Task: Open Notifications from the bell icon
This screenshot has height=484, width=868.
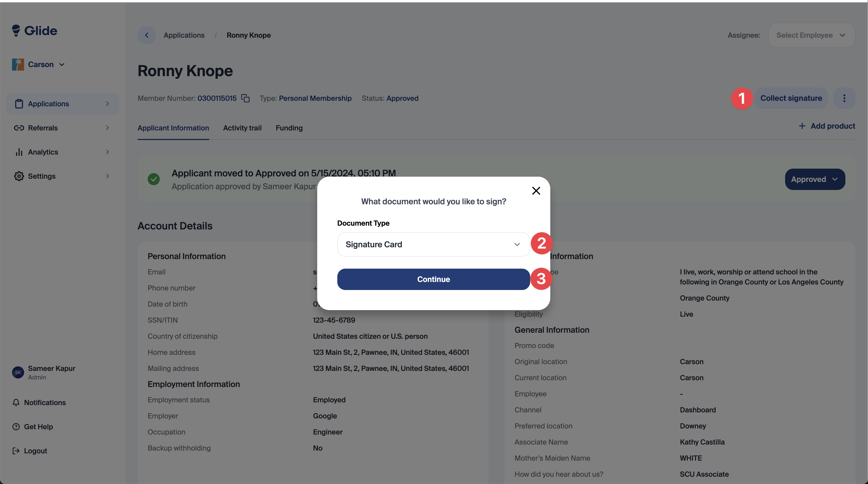Action: pyautogui.click(x=16, y=402)
